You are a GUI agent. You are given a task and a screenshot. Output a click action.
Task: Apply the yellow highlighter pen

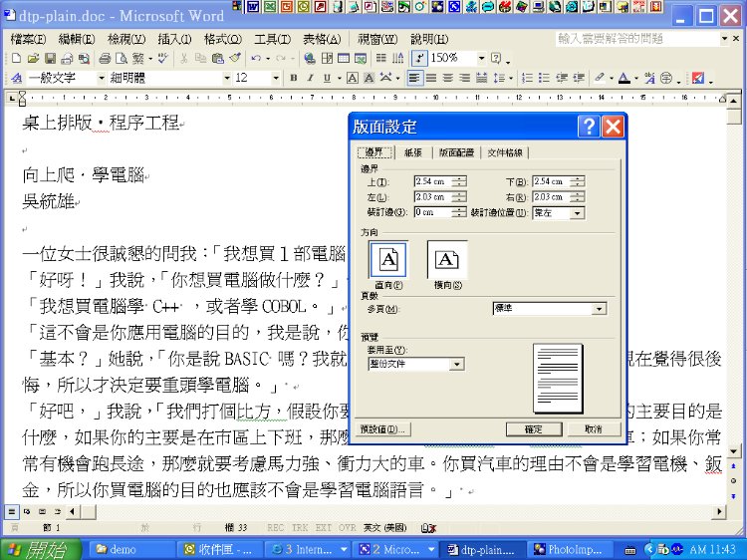tap(600, 78)
